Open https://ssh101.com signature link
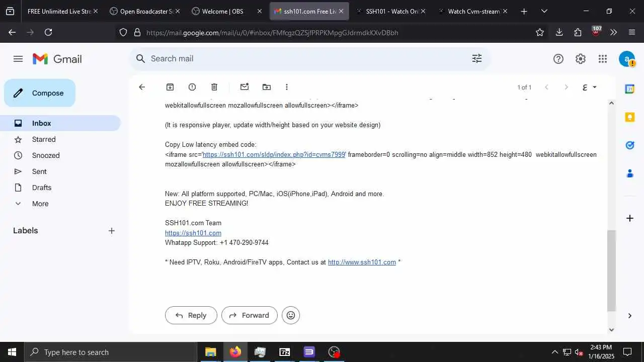 point(193,233)
